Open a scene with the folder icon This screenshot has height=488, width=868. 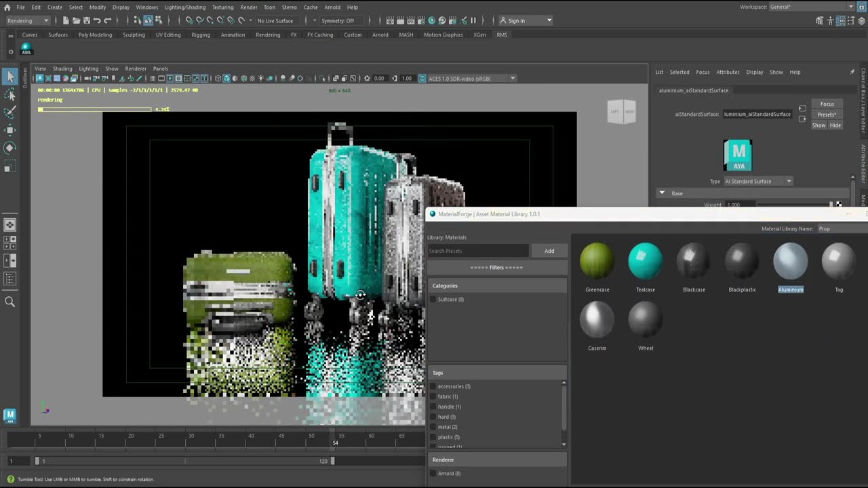[x=76, y=20]
